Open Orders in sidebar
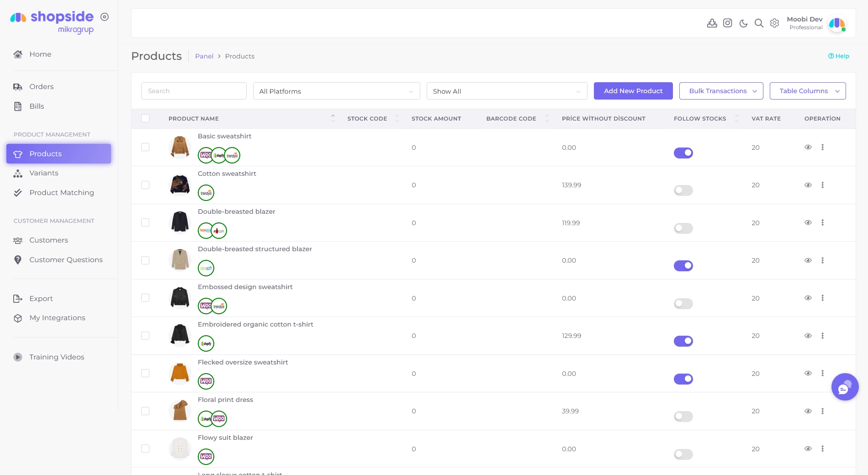 [41, 87]
